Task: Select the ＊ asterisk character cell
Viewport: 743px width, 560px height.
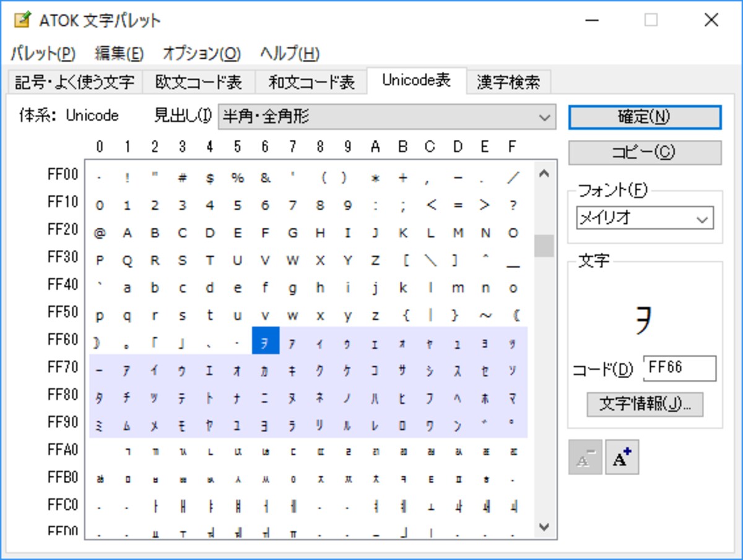Action: pyautogui.click(x=375, y=178)
